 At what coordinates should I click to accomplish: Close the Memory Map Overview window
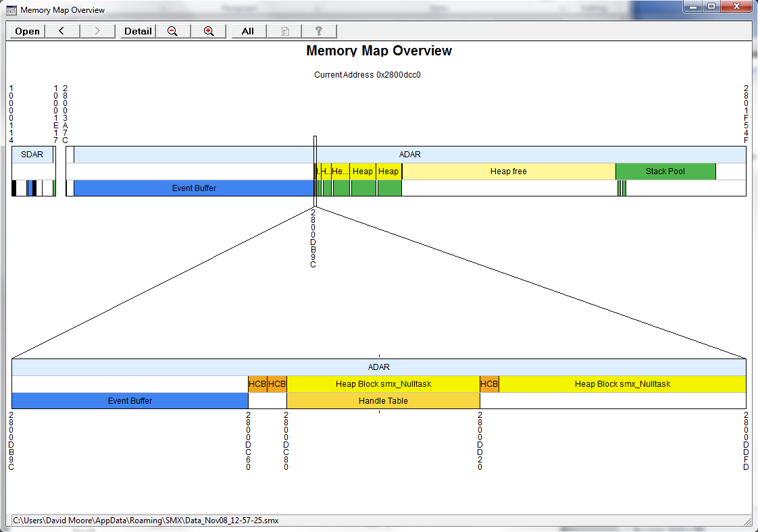pyautogui.click(x=736, y=7)
